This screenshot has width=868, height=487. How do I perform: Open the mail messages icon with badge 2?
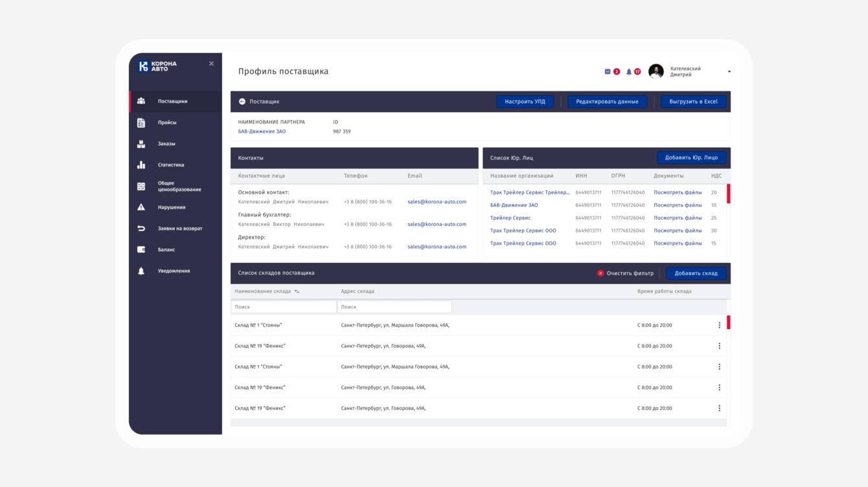[x=608, y=71]
